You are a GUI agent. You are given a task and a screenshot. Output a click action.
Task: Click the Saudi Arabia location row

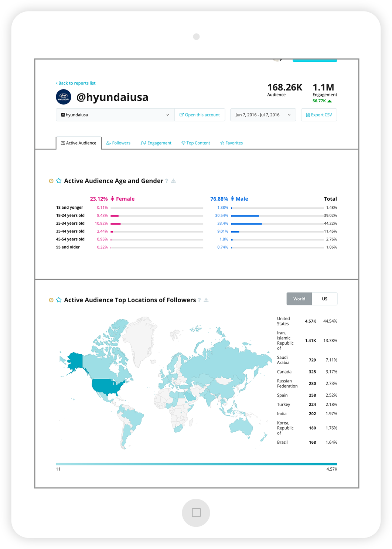[307, 360]
